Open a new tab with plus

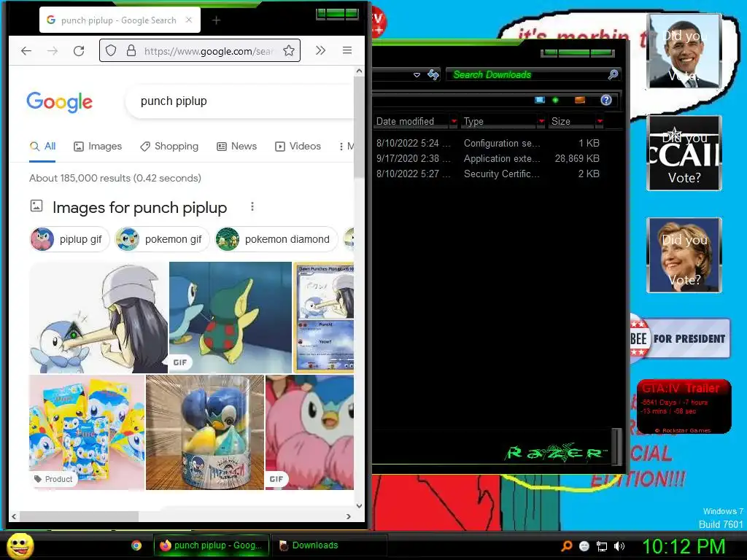[216, 20]
